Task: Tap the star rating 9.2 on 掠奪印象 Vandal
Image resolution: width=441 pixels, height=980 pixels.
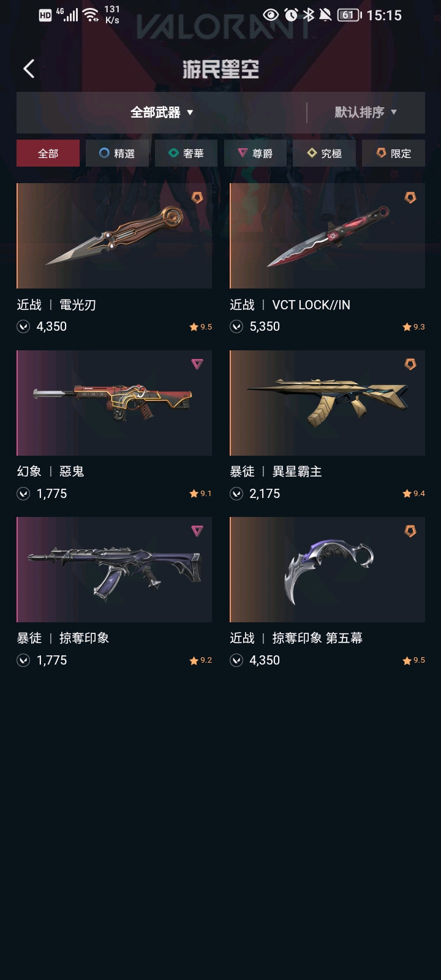Action: 200,660
